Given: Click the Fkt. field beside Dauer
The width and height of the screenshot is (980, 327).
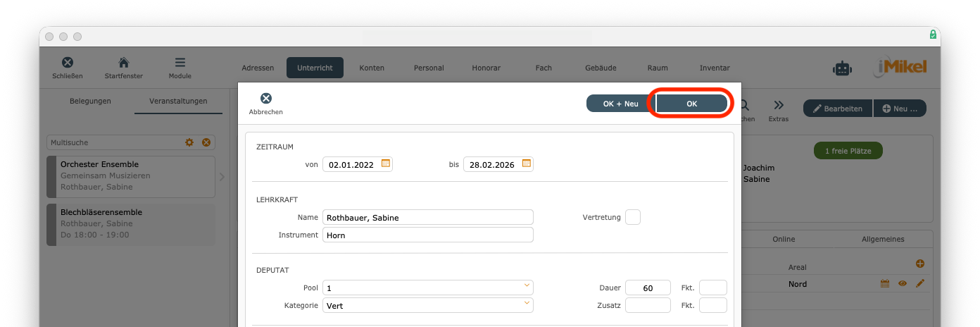Looking at the screenshot, I should tap(712, 288).
